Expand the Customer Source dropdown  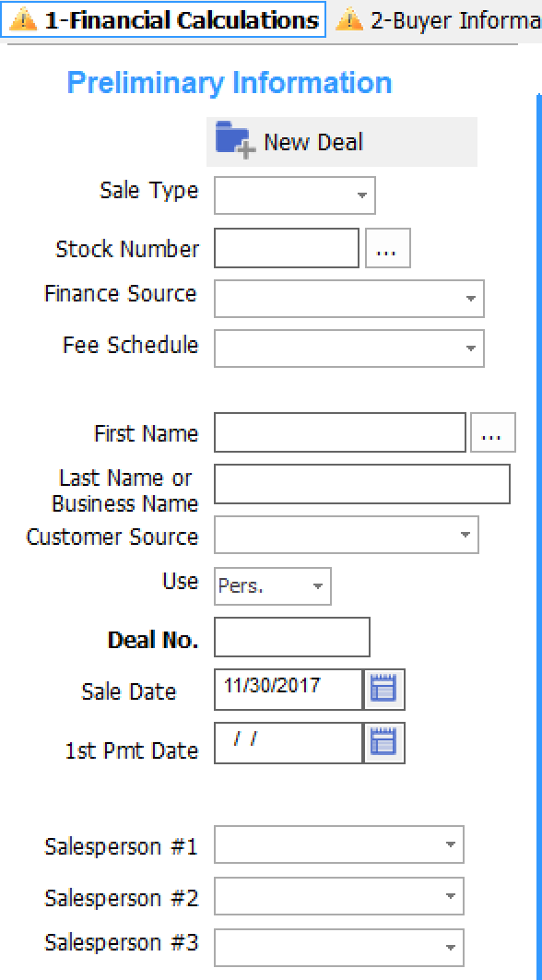[x=464, y=535]
